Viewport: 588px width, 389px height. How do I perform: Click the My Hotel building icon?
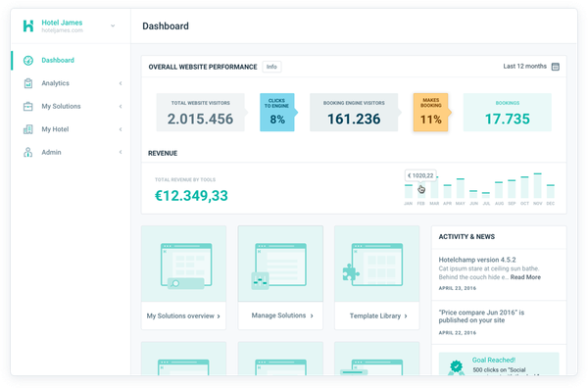tap(28, 129)
